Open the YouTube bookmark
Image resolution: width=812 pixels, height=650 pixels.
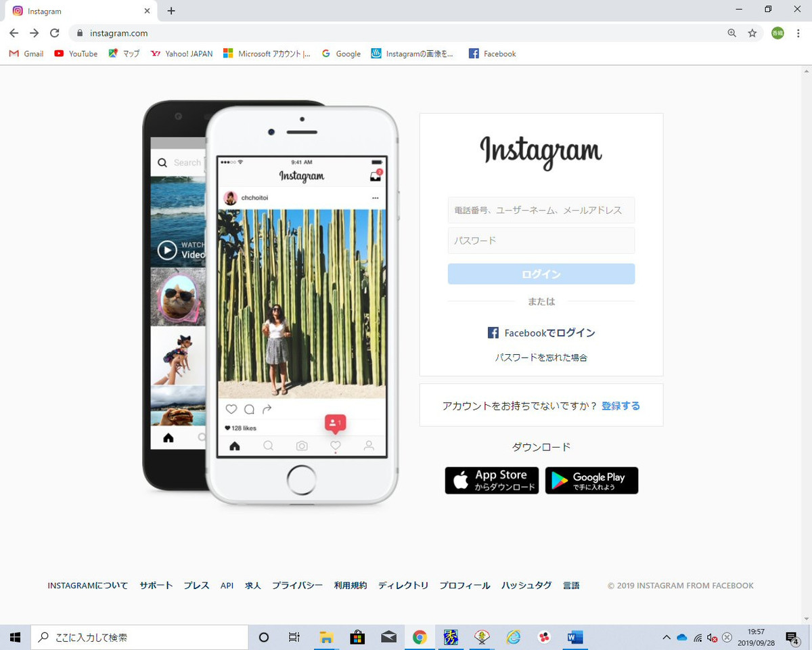point(76,53)
